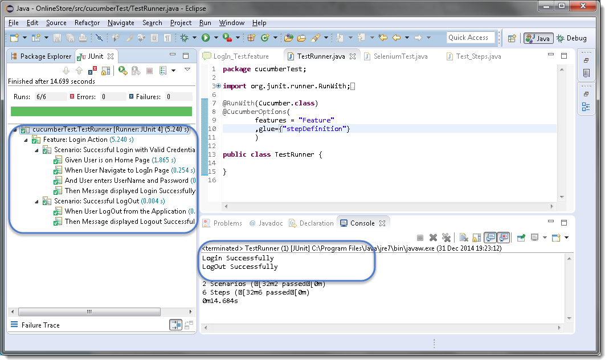Viewport: 609px width, 364px height.
Task: Toggle Show Stack Trace in Console View Mode
Action: coord(176,325)
